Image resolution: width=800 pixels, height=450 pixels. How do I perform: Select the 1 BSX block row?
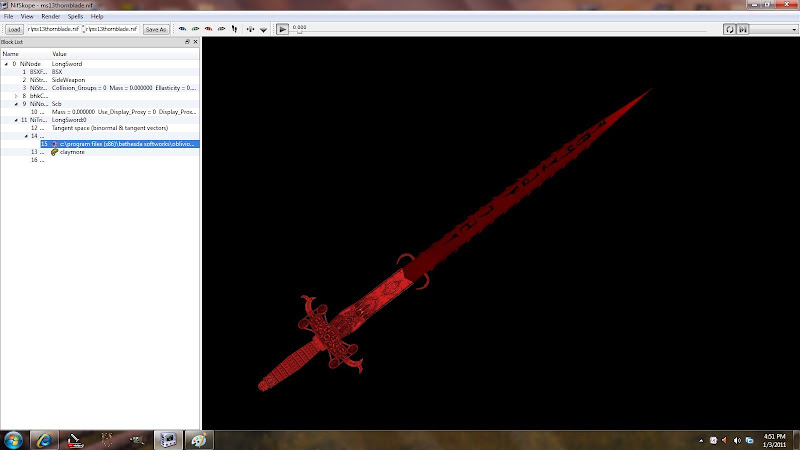[x=100, y=72]
